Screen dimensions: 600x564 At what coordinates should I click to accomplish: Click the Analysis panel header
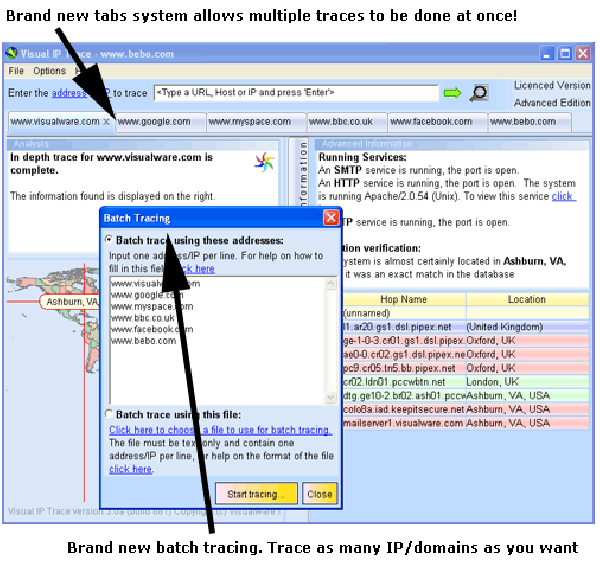(x=143, y=144)
